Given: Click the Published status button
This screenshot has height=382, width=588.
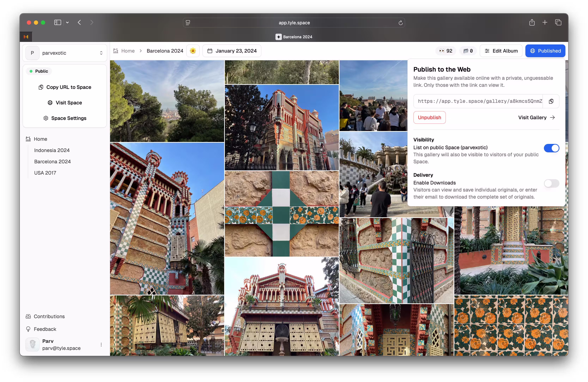Looking at the screenshot, I should click(x=545, y=51).
